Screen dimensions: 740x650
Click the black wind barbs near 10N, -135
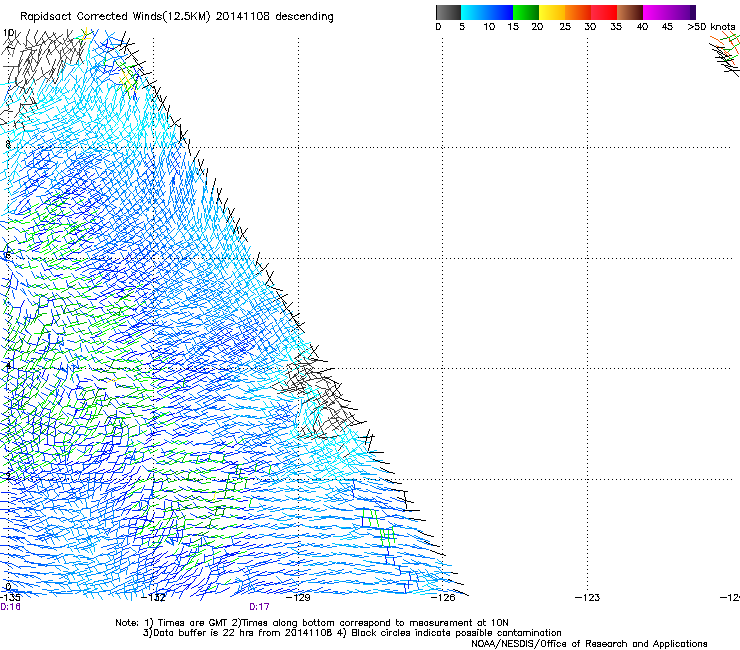coord(42,59)
